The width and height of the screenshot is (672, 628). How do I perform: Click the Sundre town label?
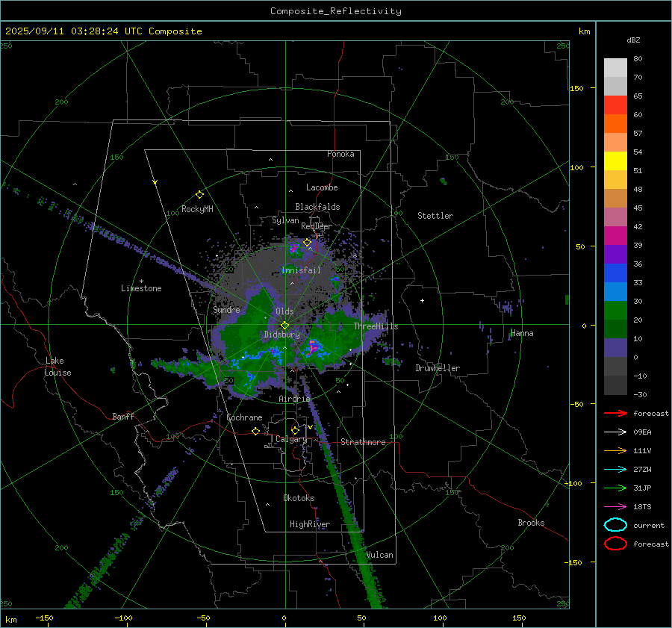tap(226, 309)
